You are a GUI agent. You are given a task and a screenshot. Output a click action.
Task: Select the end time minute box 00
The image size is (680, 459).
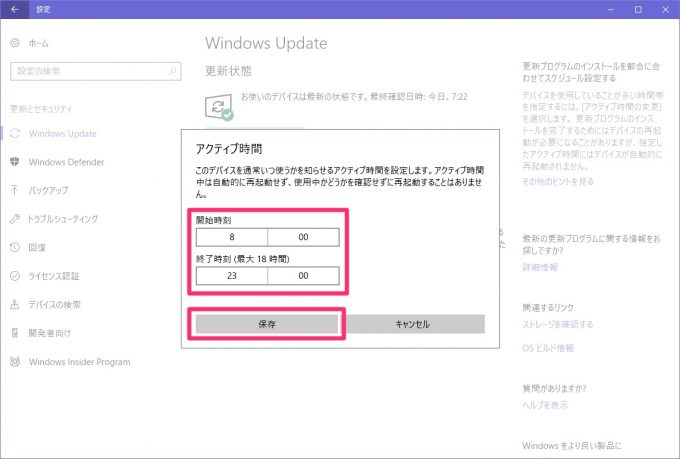(303, 275)
